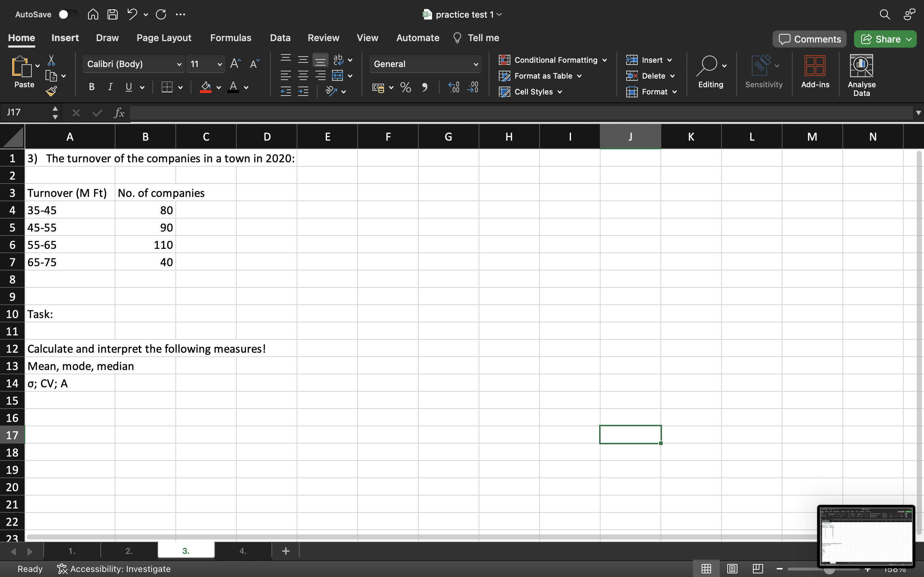Toggle Bold formatting

pos(92,87)
